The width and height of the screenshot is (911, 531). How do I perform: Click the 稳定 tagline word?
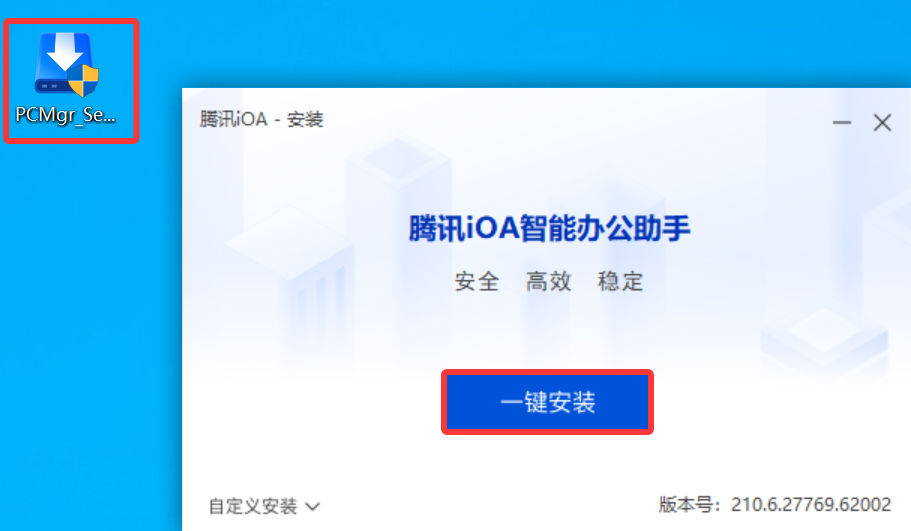coord(621,282)
